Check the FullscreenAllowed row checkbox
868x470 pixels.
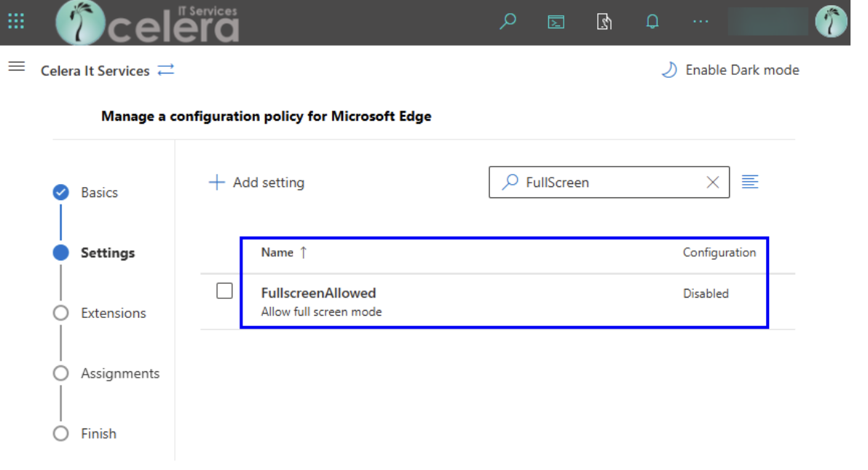pyautogui.click(x=224, y=291)
